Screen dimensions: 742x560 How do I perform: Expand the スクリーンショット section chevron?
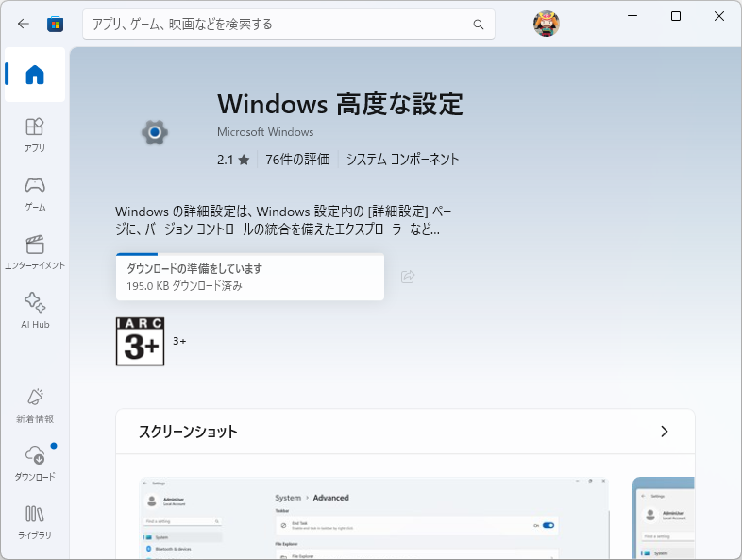pos(664,432)
